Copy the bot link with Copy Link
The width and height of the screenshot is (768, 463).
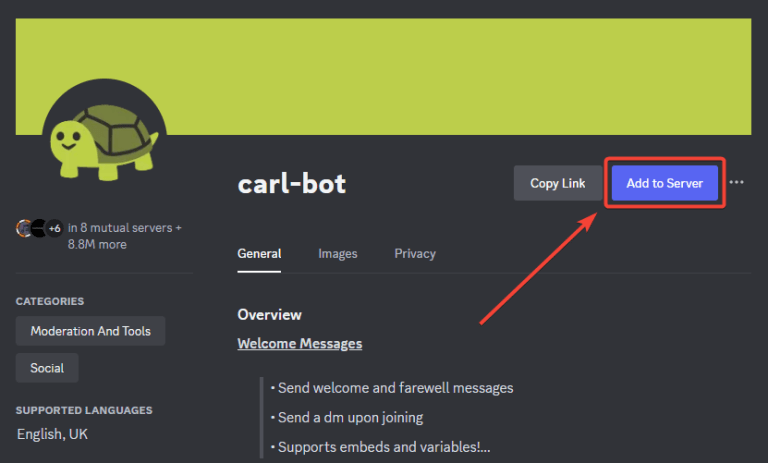point(558,183)
